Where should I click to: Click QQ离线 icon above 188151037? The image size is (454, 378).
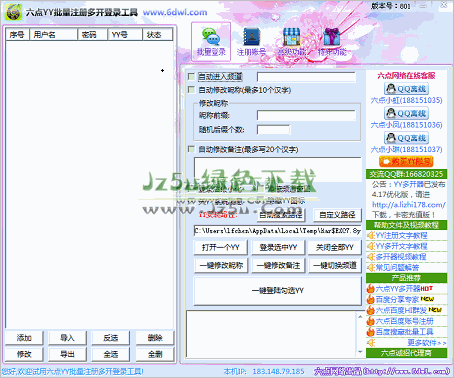406,138
